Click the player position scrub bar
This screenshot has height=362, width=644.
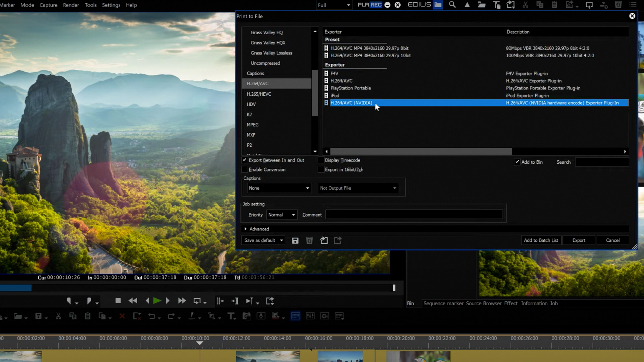point(201,288)
